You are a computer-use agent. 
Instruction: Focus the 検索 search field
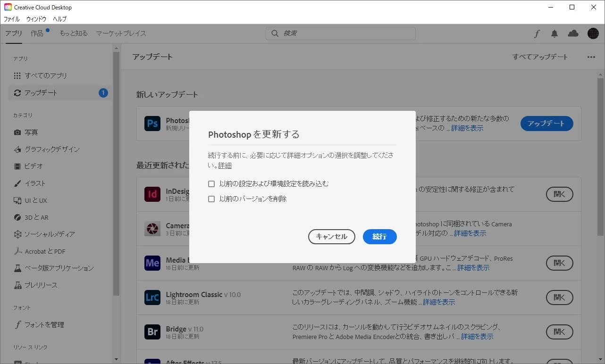click(x=341, y=33)
